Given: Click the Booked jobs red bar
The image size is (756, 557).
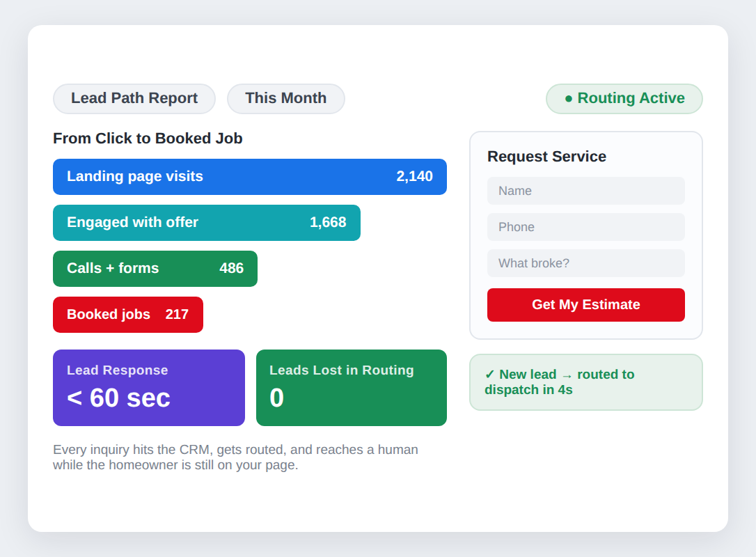Looking at the screenshot, I should point(128,315).
